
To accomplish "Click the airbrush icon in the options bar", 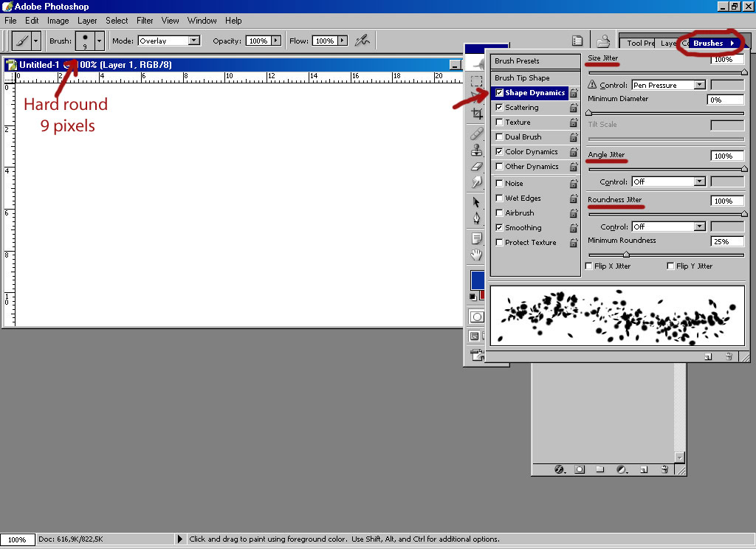I will tap(362, 41).
